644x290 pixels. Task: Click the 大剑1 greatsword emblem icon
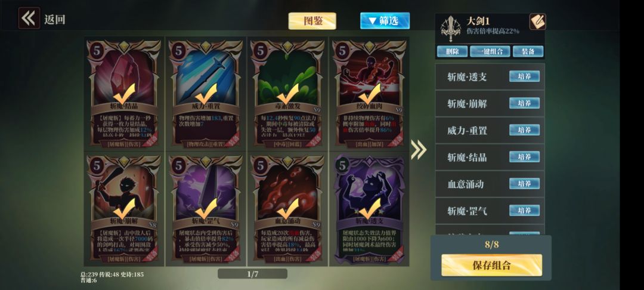click(451, 28)
